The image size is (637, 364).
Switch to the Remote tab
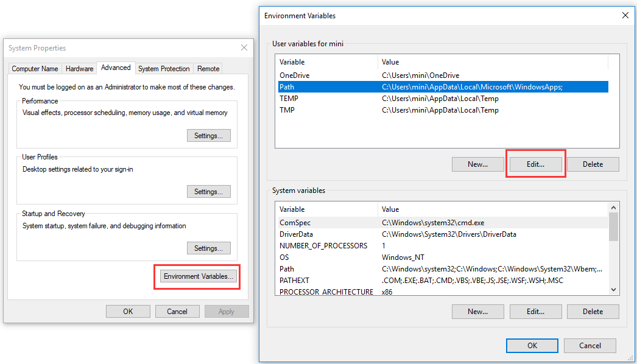coord(208,68)
